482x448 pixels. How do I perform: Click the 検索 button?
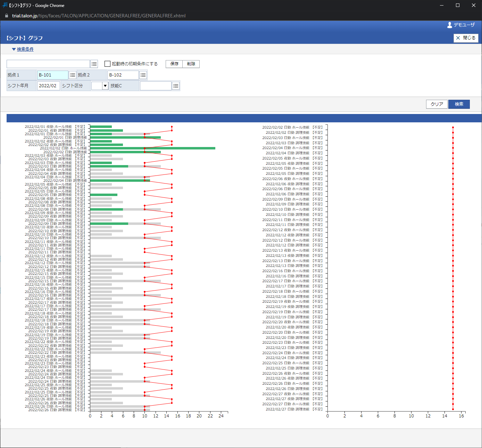click(x=459, y=104)
